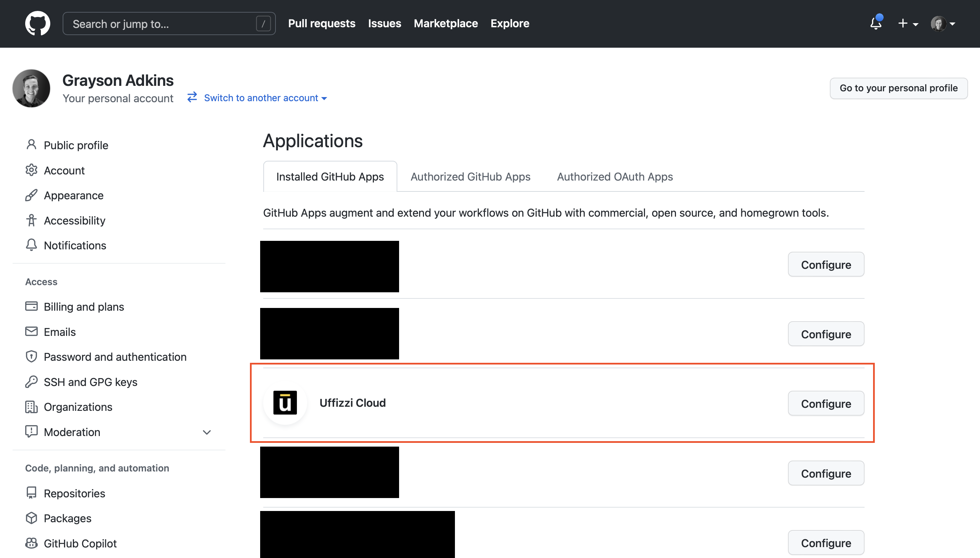
Task: Click Go to your personal profile
Action: (x=898, y=88)
